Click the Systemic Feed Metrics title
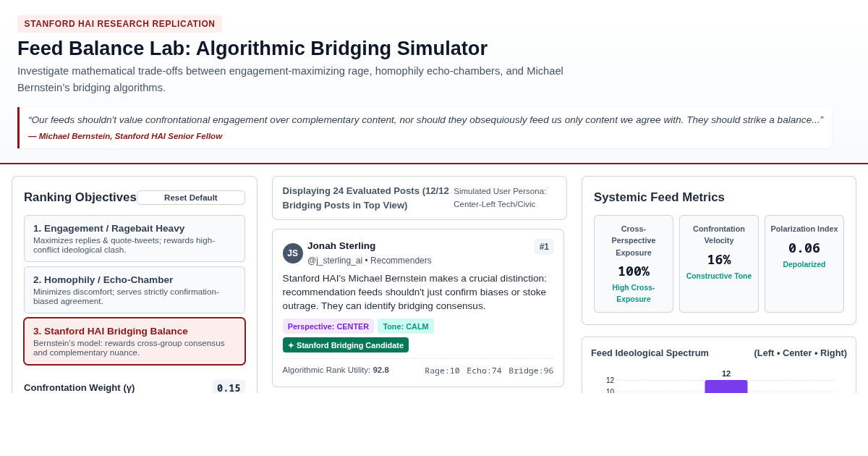 [659, 198]
